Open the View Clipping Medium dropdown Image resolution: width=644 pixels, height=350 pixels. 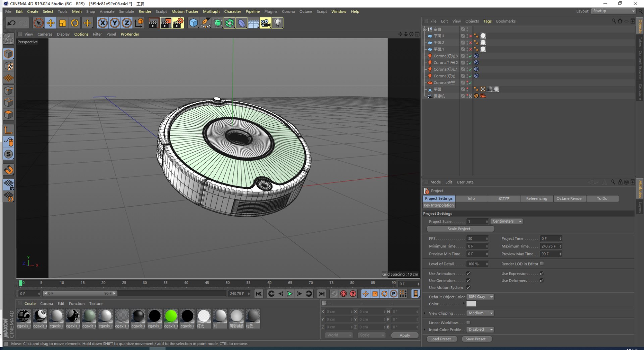481,313
